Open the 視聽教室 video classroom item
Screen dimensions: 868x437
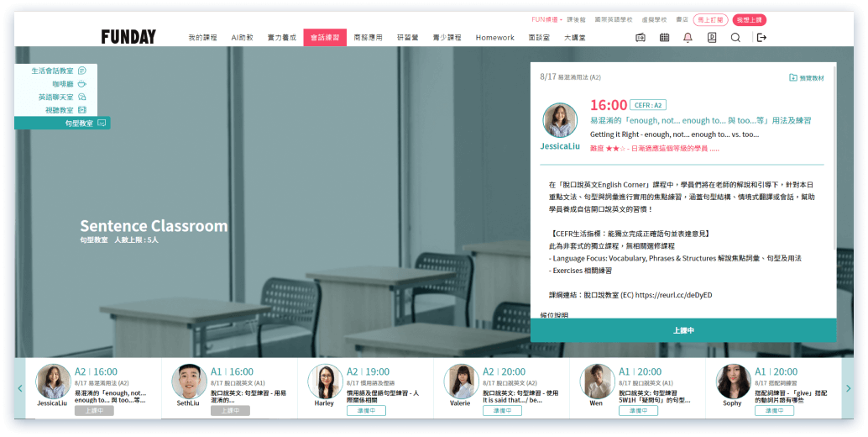point(59,110)
